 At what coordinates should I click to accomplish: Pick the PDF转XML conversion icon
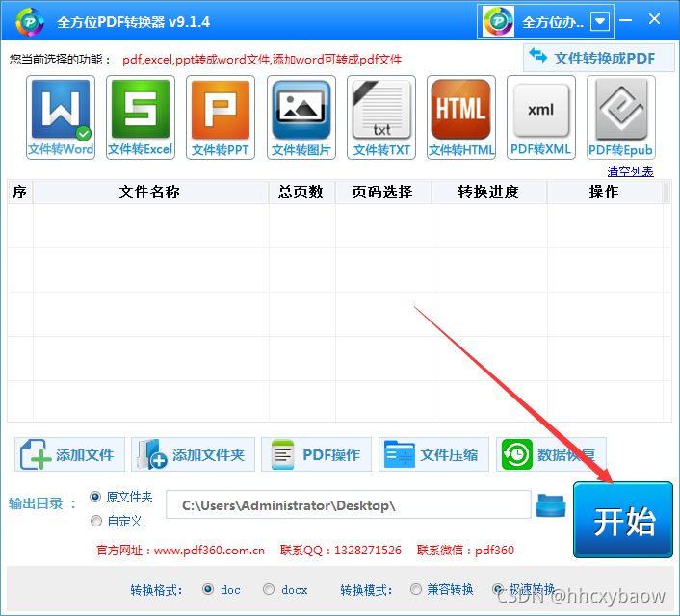coord(540,117)
